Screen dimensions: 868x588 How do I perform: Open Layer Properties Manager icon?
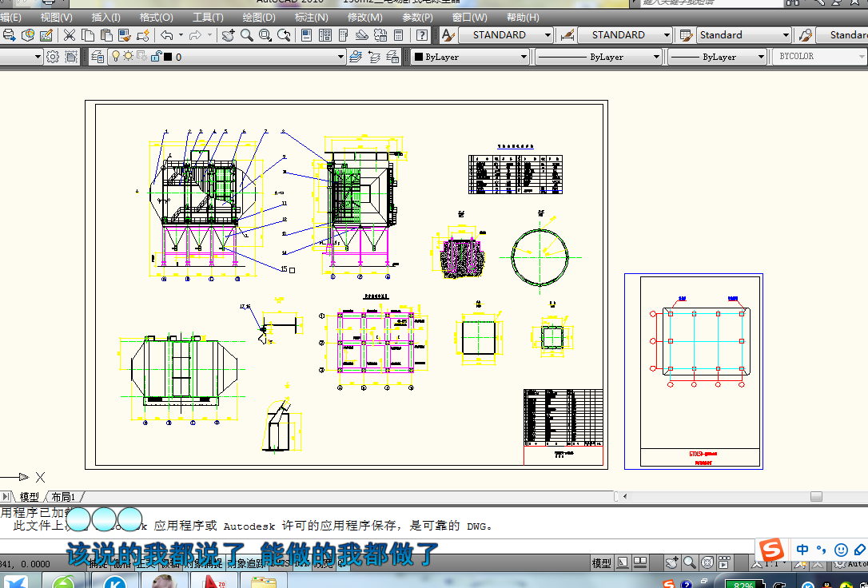click(98, 57)
